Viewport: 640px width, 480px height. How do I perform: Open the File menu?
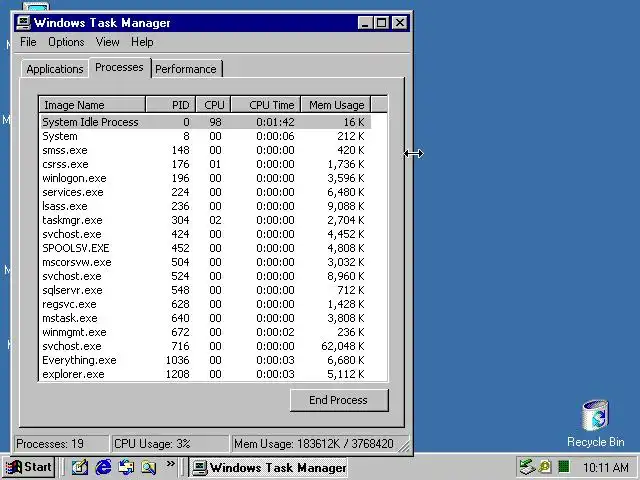click(x=28, y=42)
